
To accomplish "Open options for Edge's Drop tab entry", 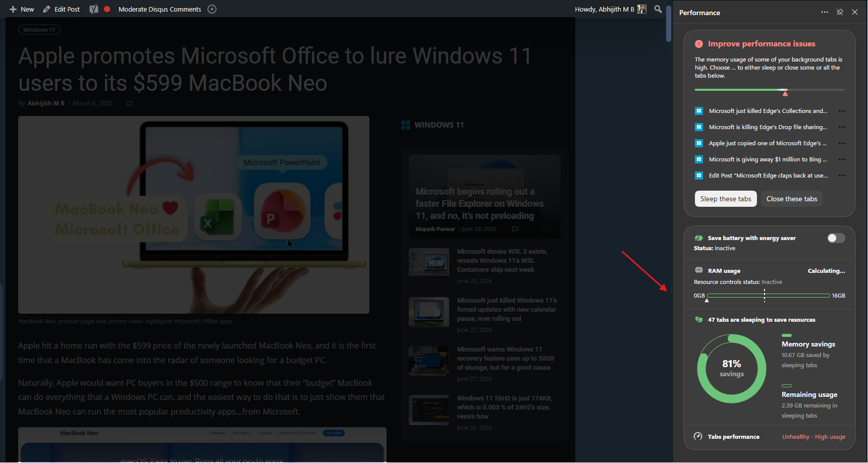I will [842, 127].
